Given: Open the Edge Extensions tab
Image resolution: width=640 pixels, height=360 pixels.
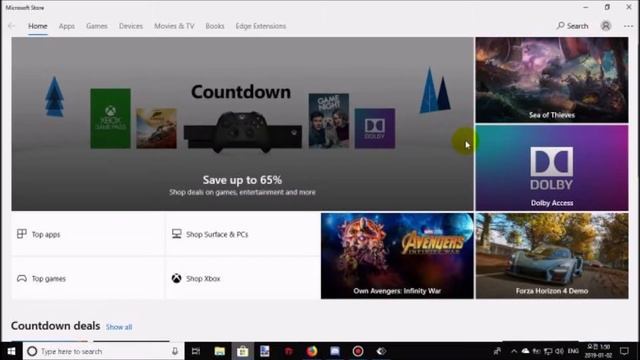Looking at the screenshot, I should point(260,26).
